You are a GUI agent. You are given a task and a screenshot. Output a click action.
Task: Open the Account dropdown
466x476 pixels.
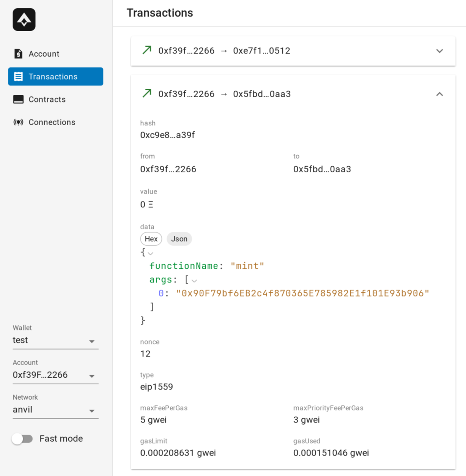click(x=91, y=376)
